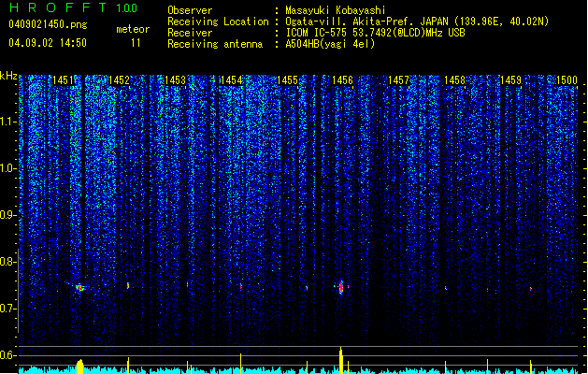The height and width of the screenshot is (374, 588).
Task: Click the 0.9 kHz axis label
Action: pos(7,215)
